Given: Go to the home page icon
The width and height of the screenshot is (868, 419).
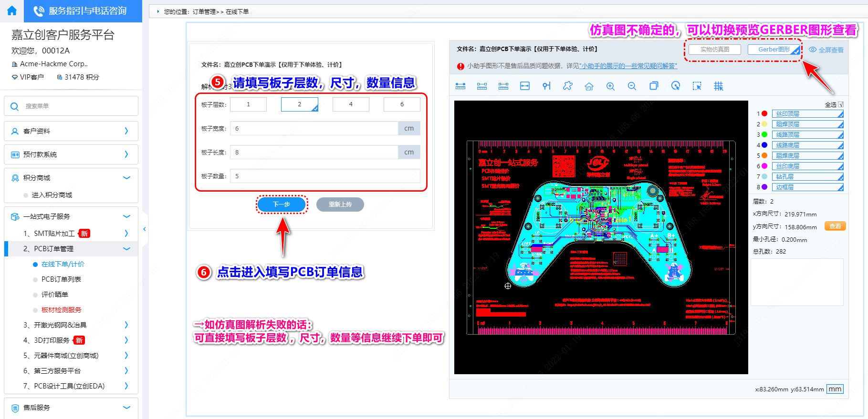Looking at the screenshot, I should (12, 10).
